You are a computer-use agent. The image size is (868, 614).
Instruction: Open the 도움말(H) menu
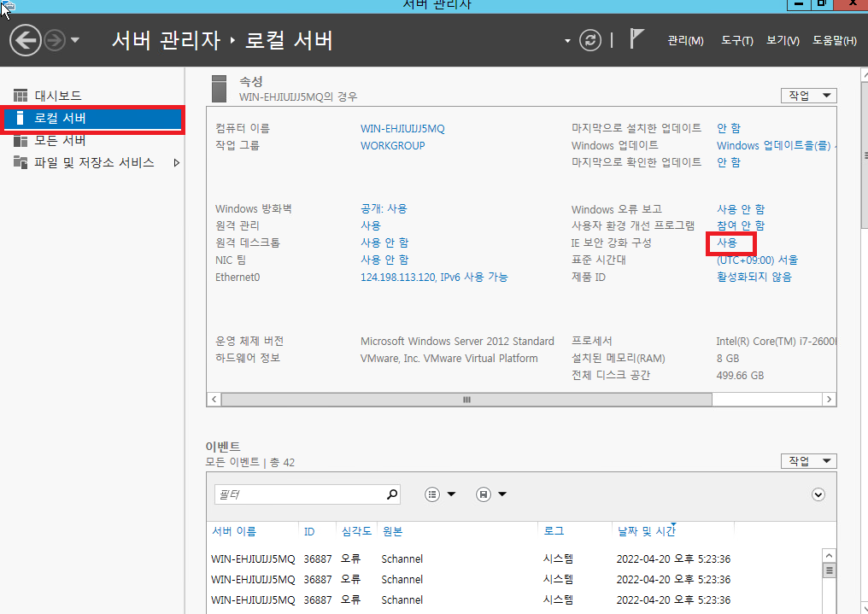pyautogui.click(x=834, y=41)
